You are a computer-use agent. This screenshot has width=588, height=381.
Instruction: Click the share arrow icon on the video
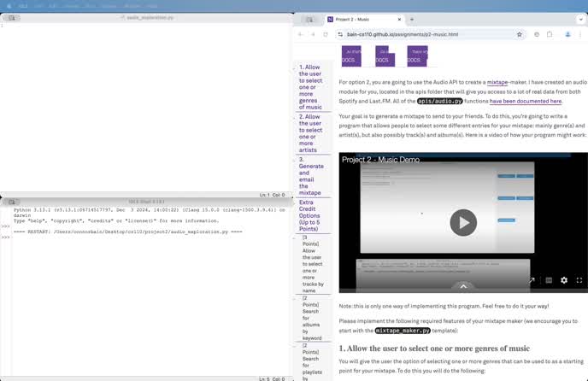[x=532, y=280]
